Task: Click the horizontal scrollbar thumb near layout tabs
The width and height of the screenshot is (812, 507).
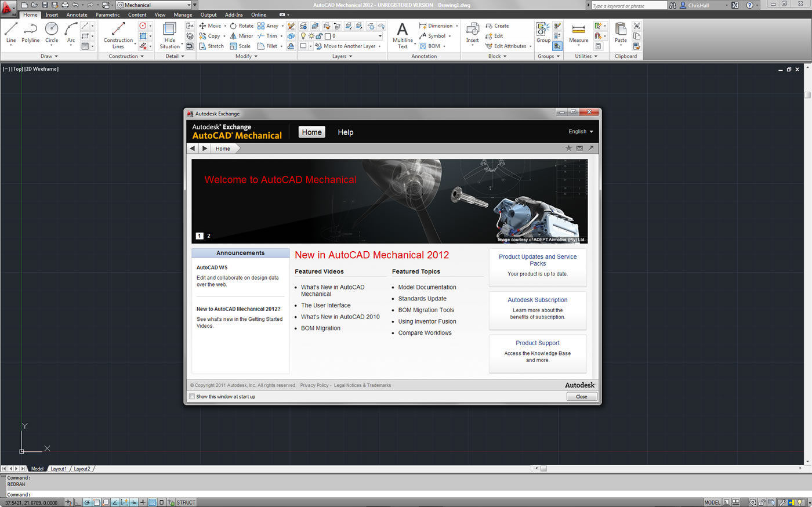Action: click(x=543, y=469)
